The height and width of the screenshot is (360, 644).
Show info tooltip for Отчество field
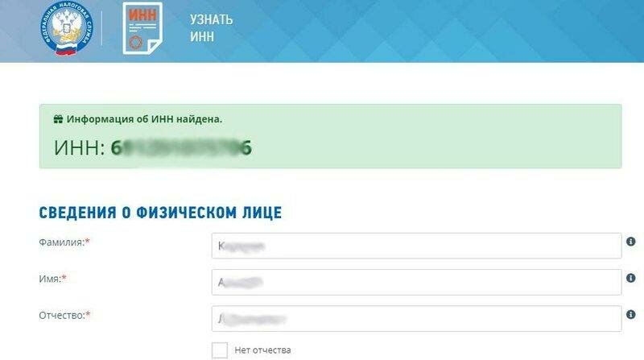pos(631,315)
